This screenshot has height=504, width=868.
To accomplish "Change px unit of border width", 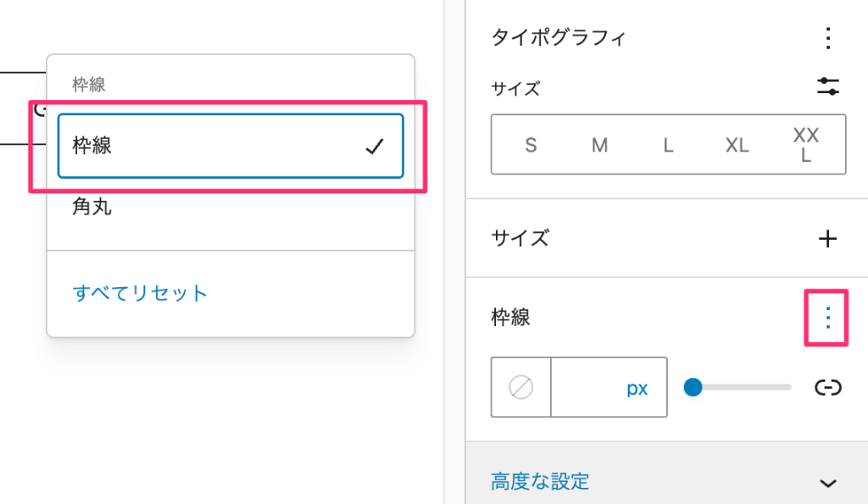I will [x=637, y=388].
